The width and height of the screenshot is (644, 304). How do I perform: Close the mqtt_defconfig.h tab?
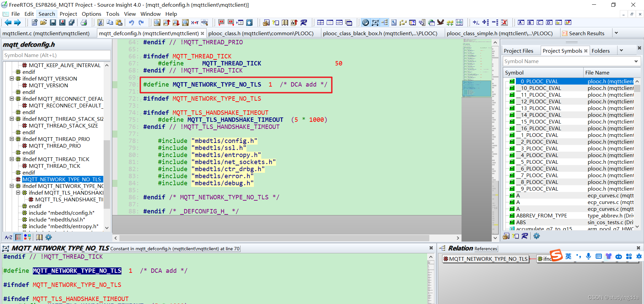pyautogui.click(x=202, y=33)
